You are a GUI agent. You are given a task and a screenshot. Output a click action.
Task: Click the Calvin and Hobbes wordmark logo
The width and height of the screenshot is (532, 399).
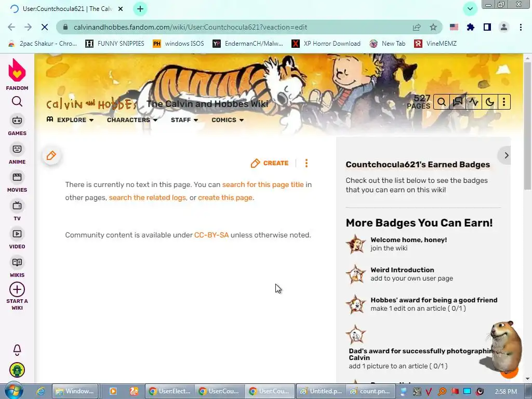tap(91, 104)
